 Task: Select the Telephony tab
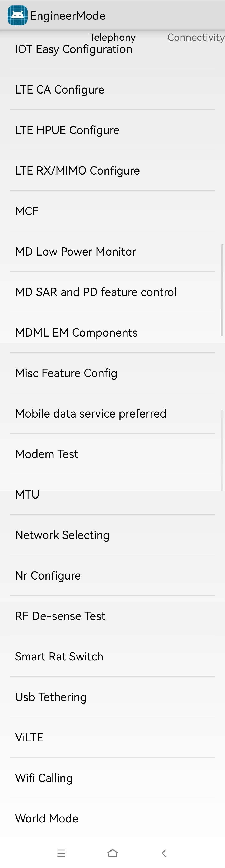113,37
